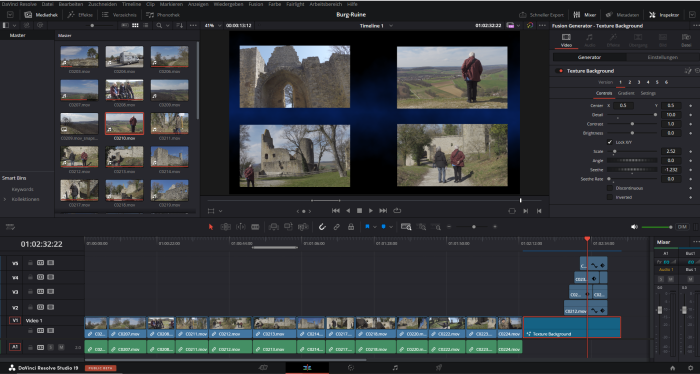Toggle timeline snapping magnet icon
This screenshot has width=700, height=374.
click(x=322, y=227)
